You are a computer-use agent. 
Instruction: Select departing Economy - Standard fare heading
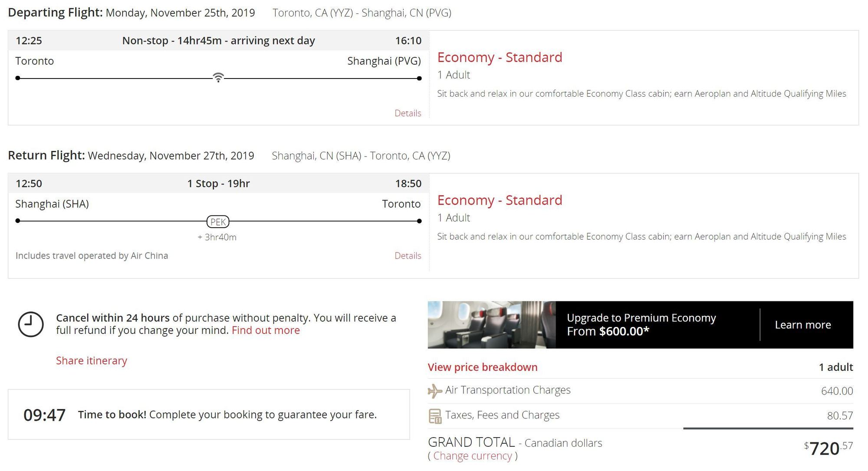(500, 57)
